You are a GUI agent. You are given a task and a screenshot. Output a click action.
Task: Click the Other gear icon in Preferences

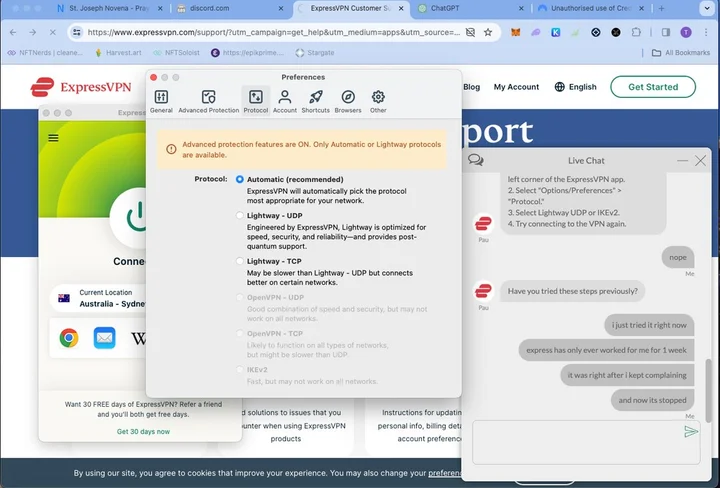point(378,100)
